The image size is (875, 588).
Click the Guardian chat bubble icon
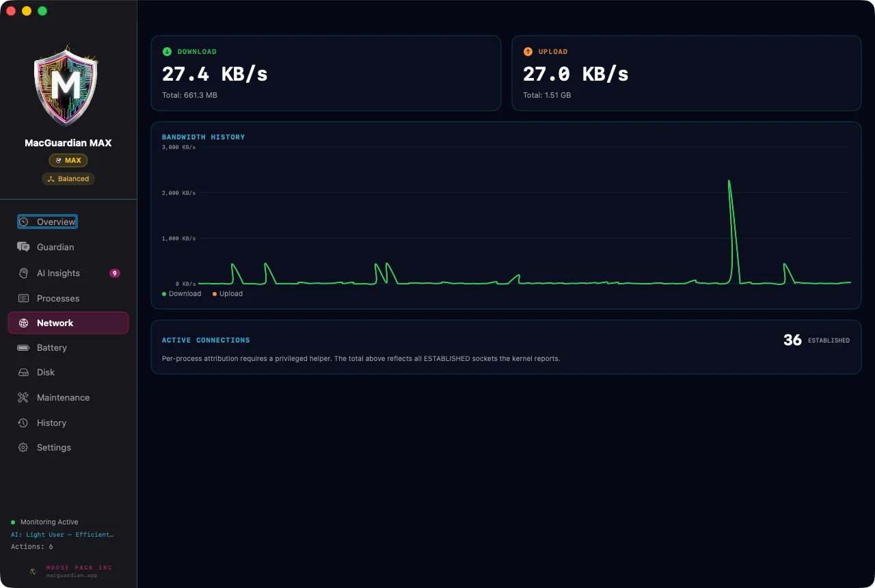[23, 247]
